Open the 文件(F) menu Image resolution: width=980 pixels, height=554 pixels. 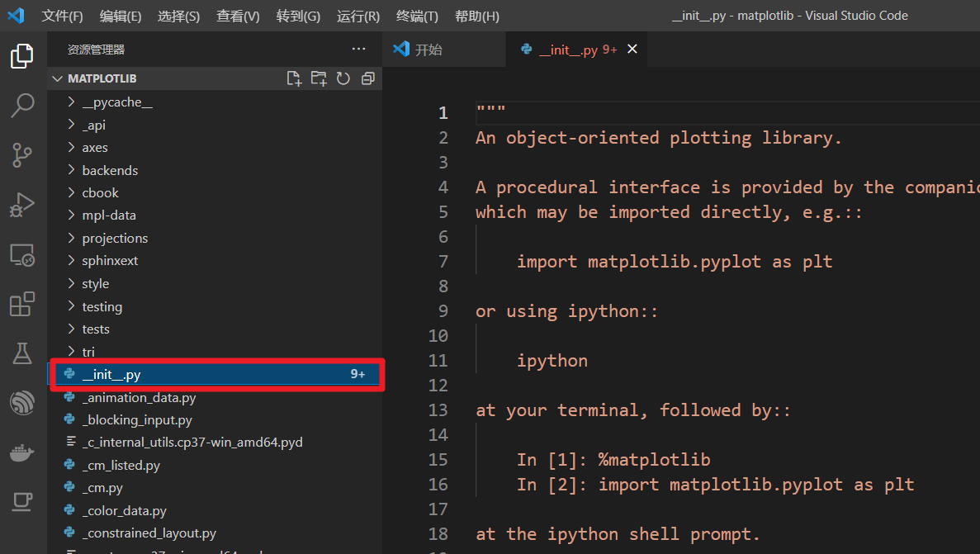(x=62, y=17)
